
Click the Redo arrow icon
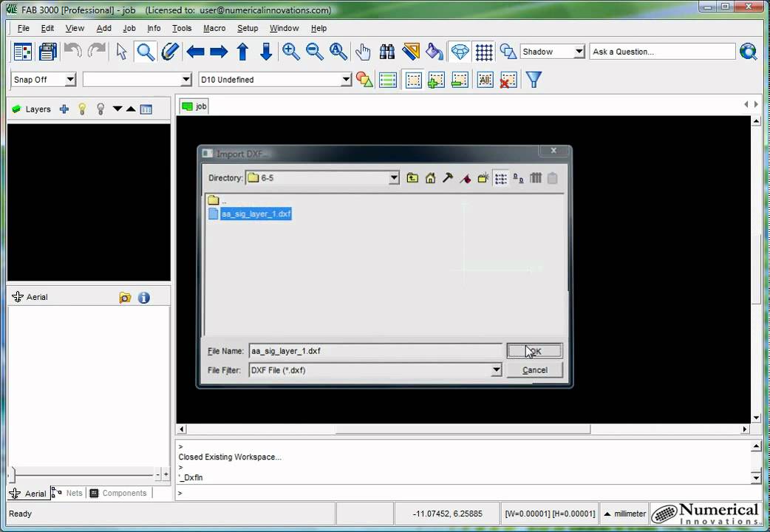(97, 50)
